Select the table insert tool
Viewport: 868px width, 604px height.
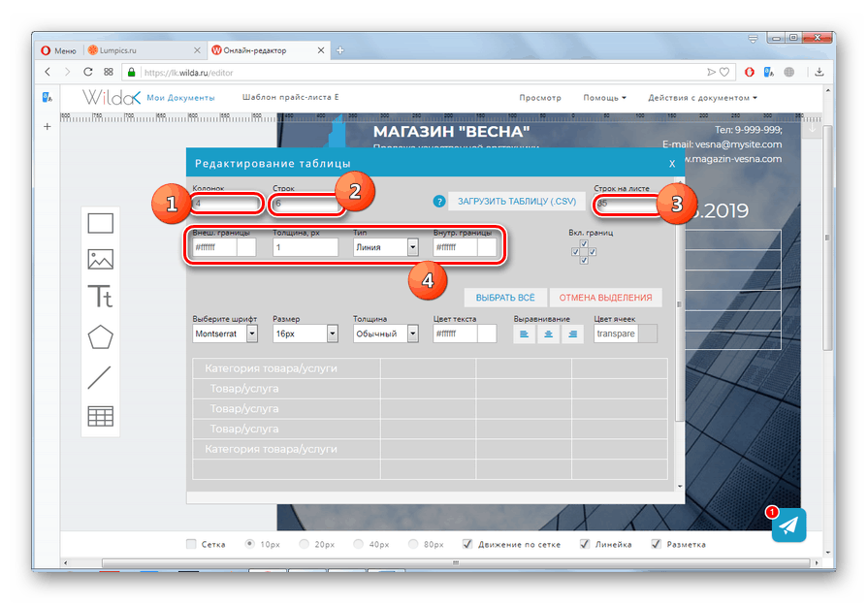coord(100,416)
